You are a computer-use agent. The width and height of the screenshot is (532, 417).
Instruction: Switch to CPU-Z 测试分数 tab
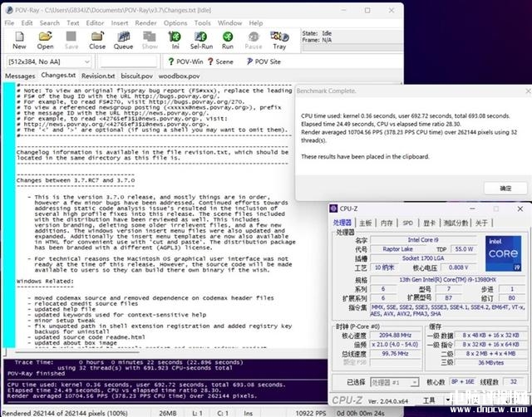tap(456, 223)
